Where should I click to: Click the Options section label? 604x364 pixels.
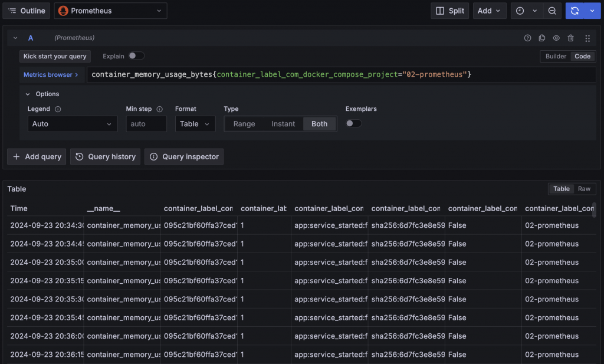tap(47, 94)
